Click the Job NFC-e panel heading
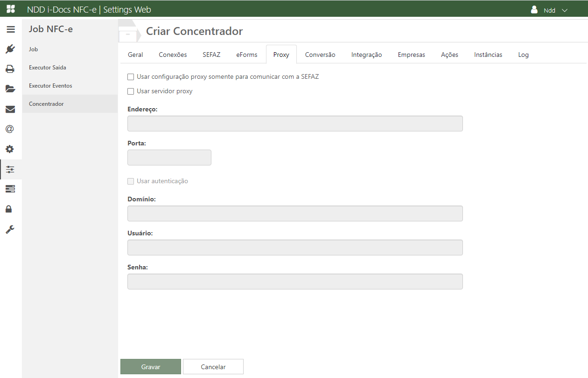This screenshot has width=588, height=378. (51, 29)
